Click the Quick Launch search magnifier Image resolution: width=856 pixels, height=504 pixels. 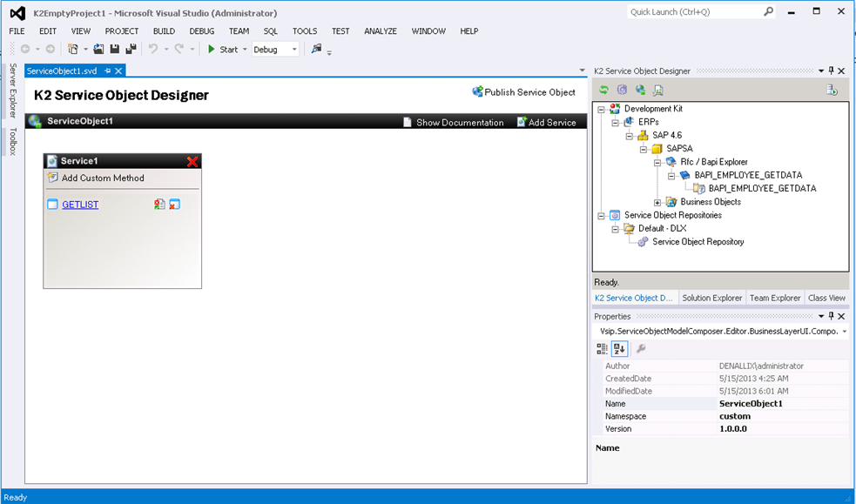[768, 11]
